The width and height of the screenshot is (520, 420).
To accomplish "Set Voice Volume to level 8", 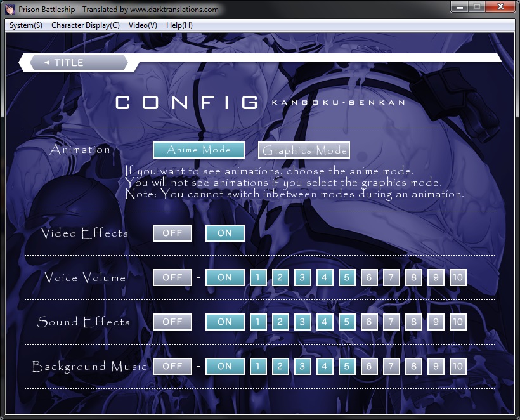I will tap(413, 277).
